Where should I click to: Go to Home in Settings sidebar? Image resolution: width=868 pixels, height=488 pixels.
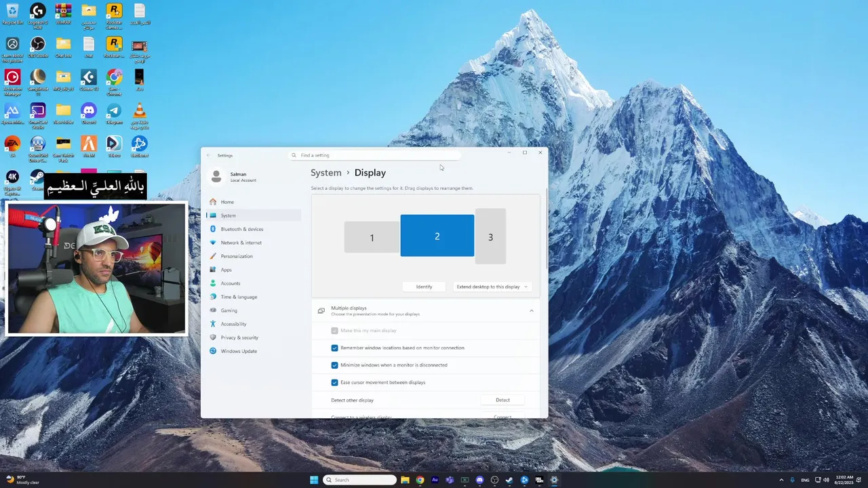coord(254,202)
